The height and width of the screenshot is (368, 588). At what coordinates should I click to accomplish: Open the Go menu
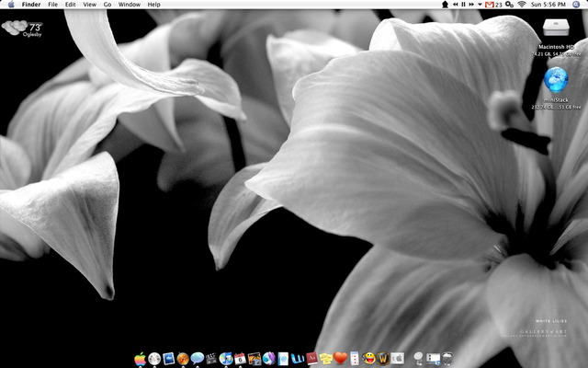point(107,5)
